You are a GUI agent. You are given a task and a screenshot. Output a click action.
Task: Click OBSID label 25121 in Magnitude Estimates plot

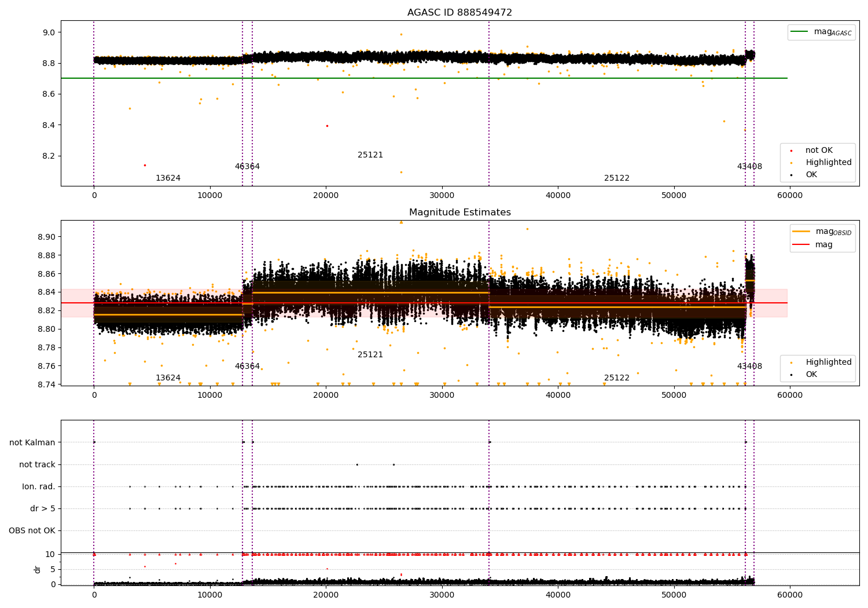tap(370, 355)
